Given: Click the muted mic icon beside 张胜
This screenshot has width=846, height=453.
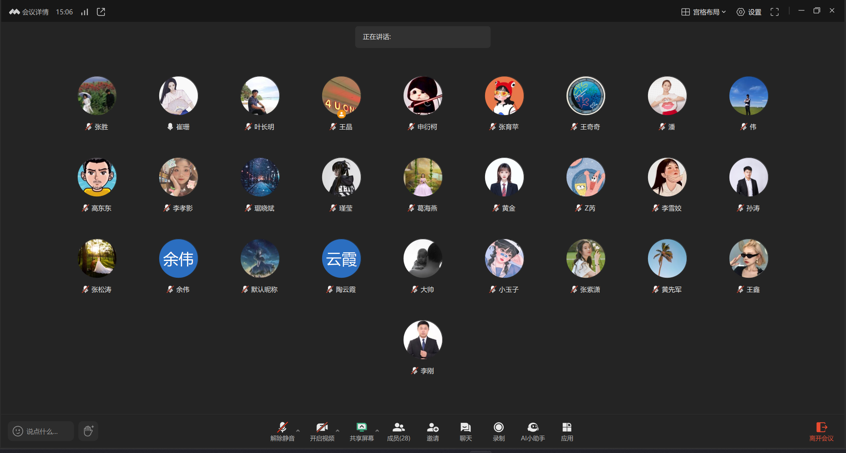Looking at the screenshot, I should [88, 127].
